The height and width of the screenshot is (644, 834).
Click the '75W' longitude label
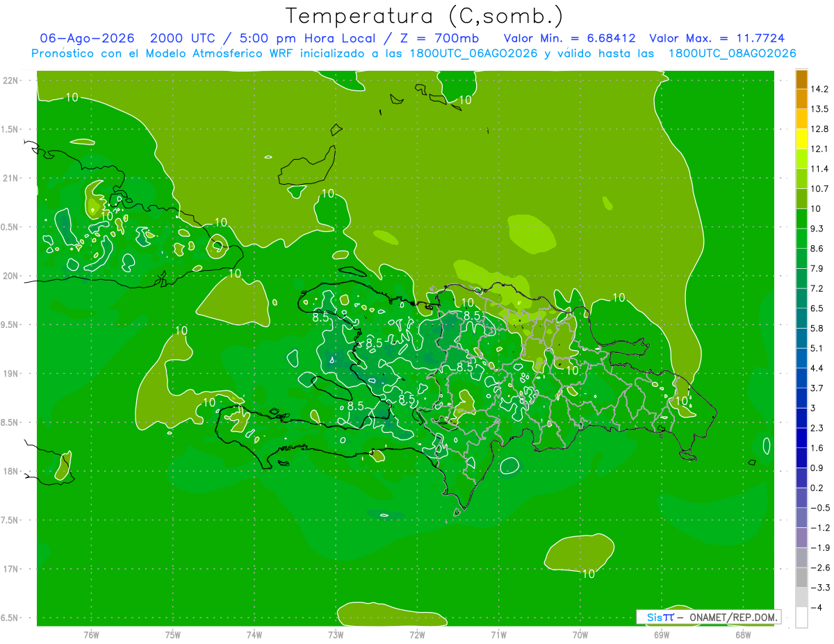point(173,635)
